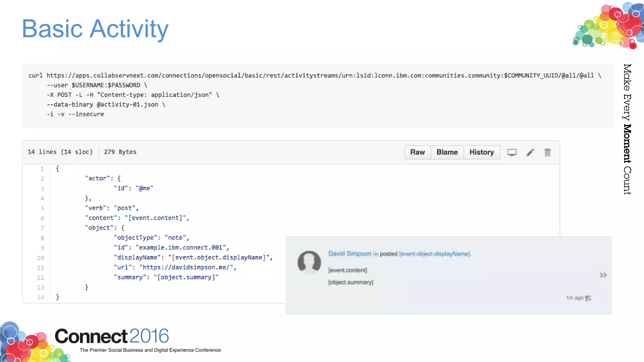Open David Simpson profile link
The width and height of the screenshot is (644, 362).
click(350, 254)
